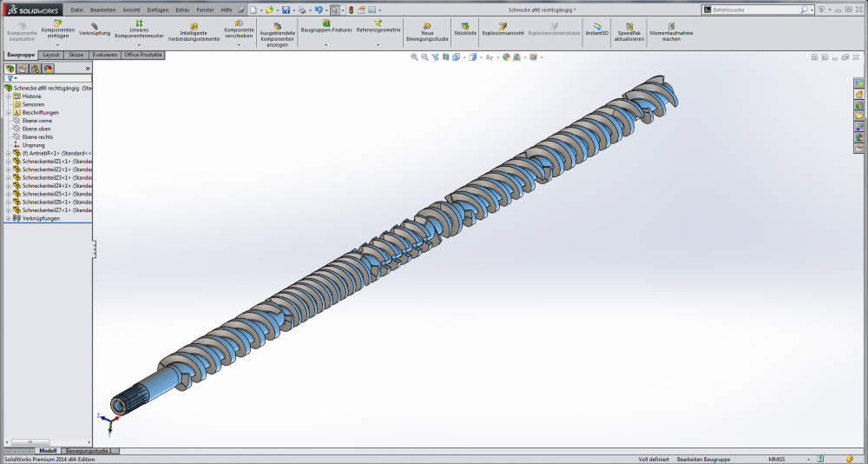Open the Datei menu

click(x=77, y=10)
